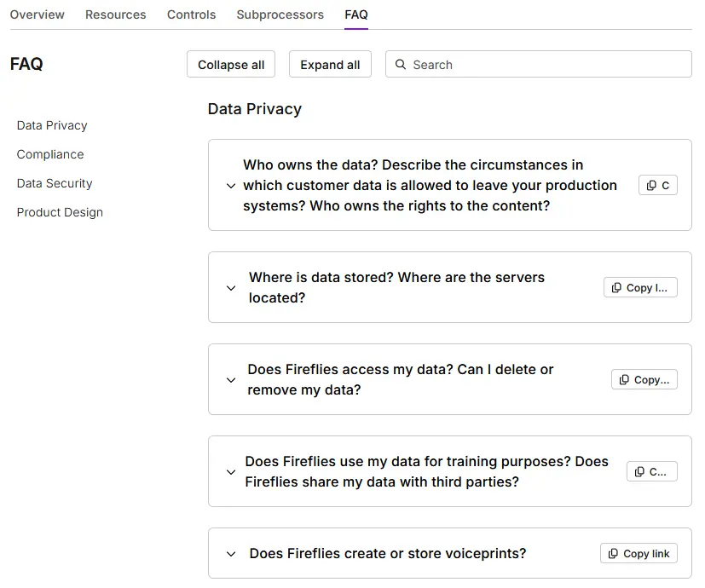Click the chevron on the data storage question

(230, 287)
